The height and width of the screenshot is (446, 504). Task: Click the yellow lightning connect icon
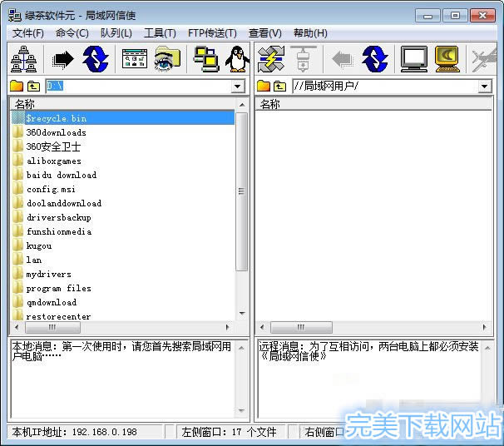click(x=271, y=58)
